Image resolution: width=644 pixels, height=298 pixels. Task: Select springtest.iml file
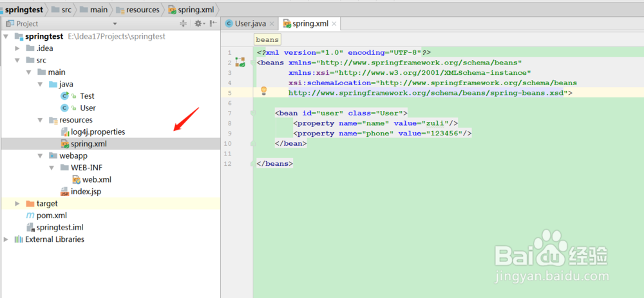[60, 227]
